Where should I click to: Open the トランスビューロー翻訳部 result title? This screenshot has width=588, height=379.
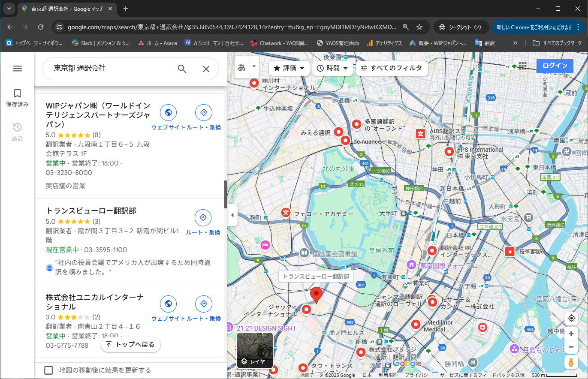click(91, 211)
